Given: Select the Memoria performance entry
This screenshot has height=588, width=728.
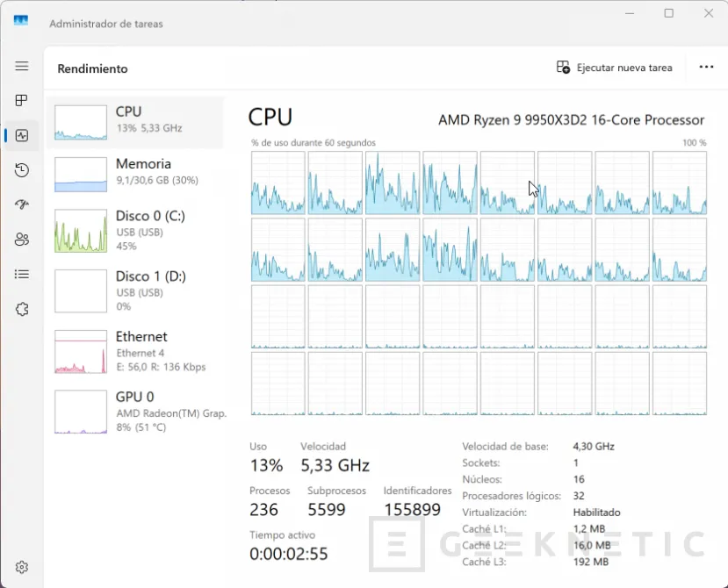Looking at the screenshot, I should pos(135,175).
